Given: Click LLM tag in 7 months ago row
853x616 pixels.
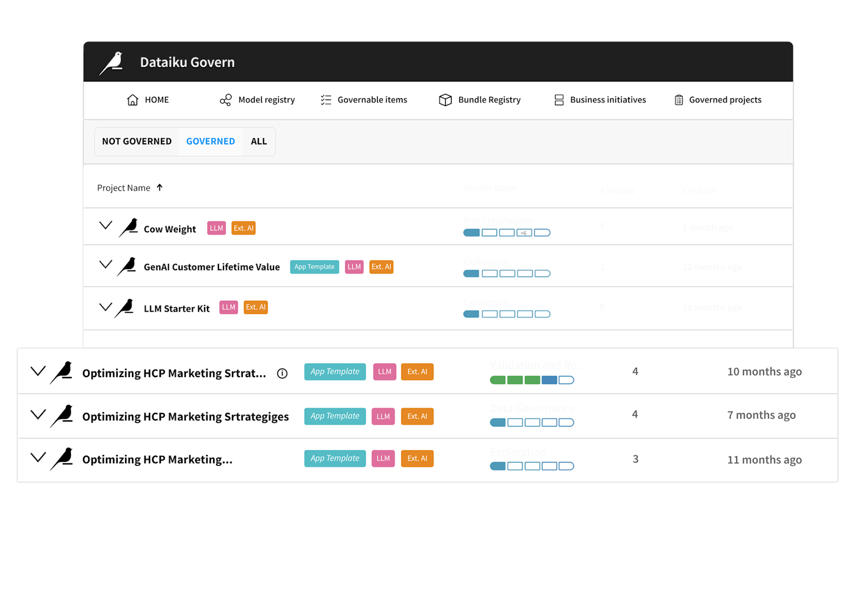Looking at the screenshot, I should [383, 416].
